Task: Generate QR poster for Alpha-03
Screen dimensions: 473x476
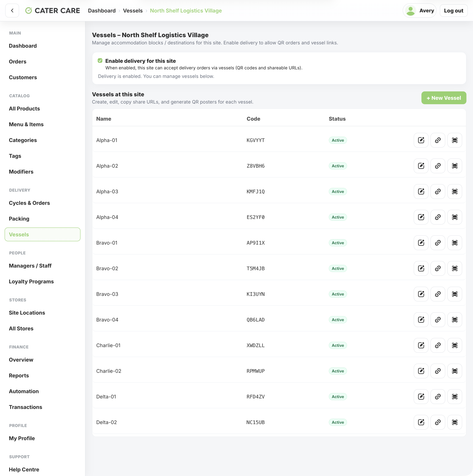Action: [455, 191]
